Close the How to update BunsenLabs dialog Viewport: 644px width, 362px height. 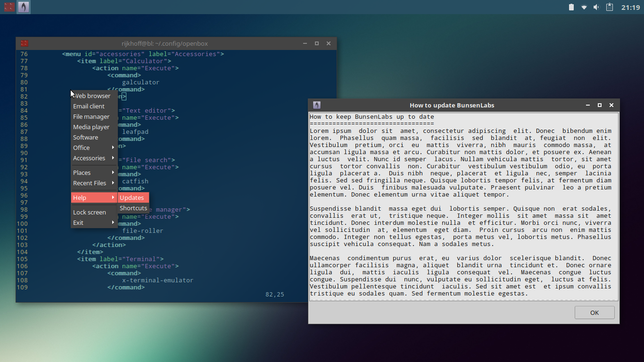[611, 105]
